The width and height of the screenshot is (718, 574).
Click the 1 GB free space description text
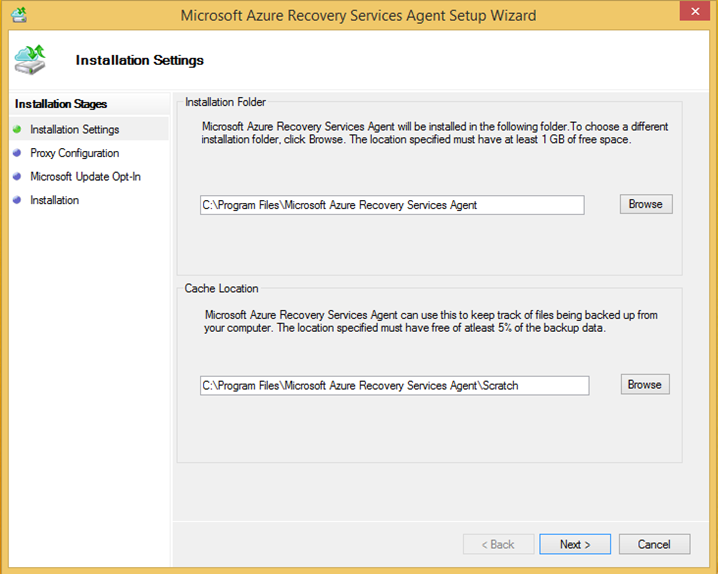pyautogui.click(x=435, y=133)
